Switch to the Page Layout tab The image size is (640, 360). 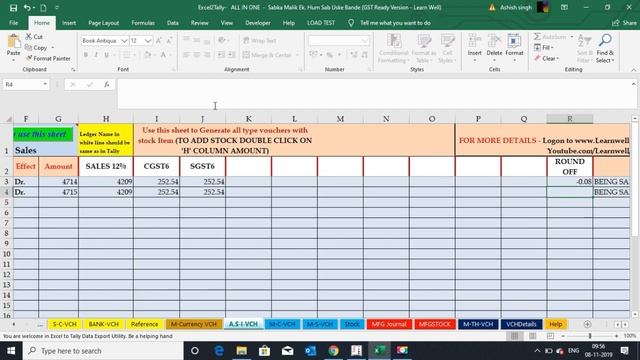pos(104,23)
